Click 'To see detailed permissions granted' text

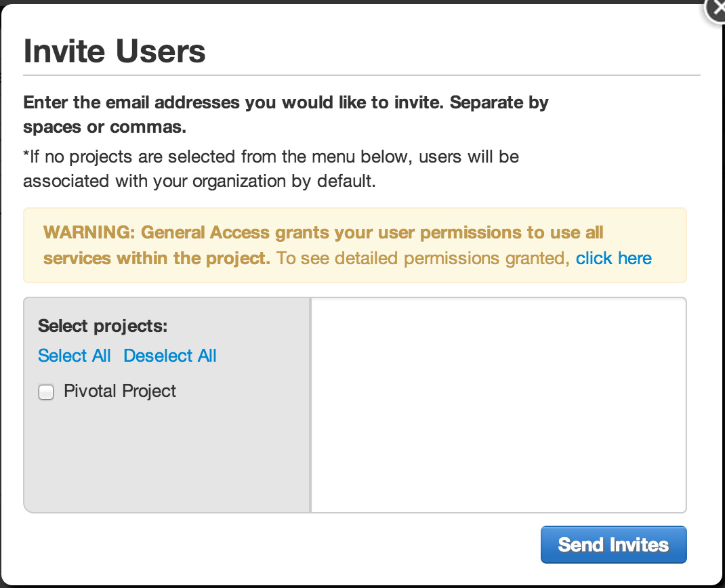tap(423, 258)
